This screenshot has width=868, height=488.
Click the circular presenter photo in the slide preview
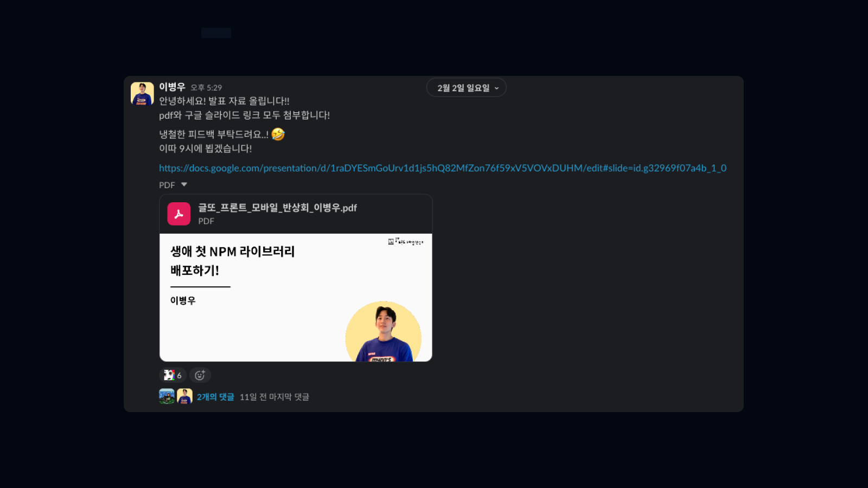[384, 331]
